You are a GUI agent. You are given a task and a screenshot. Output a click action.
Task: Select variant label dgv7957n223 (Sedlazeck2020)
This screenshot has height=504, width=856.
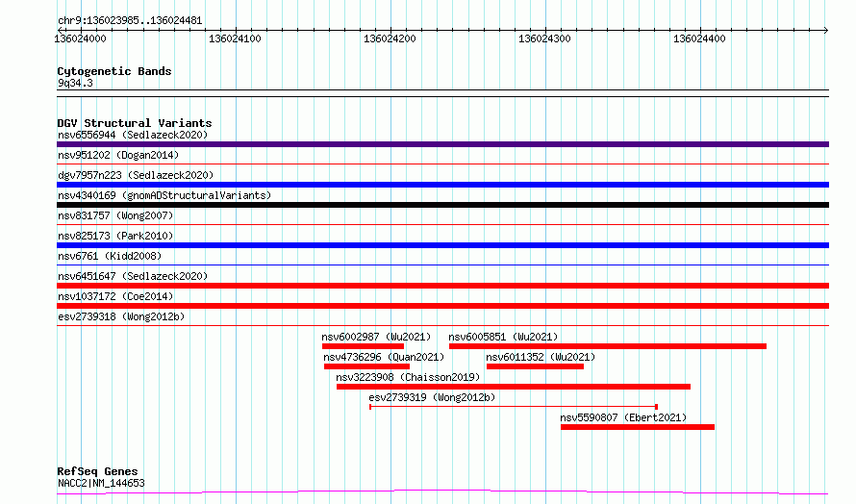(x=136, y=175)
